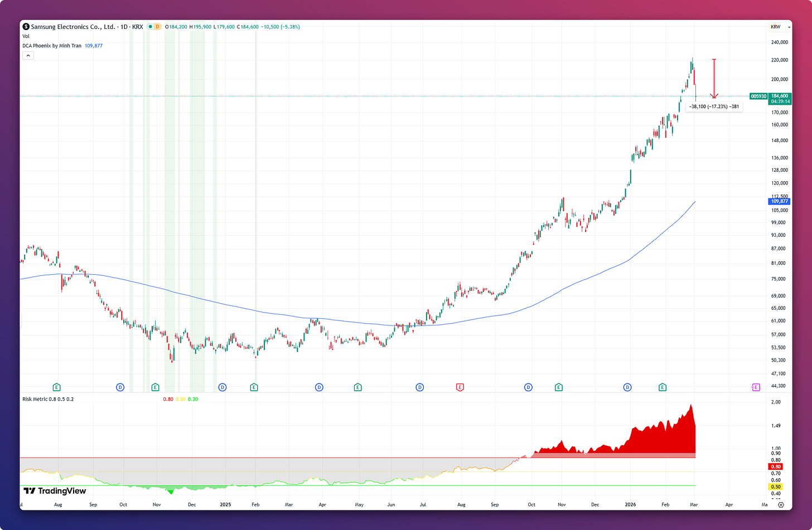Image resolution: width=812 pixels, height=530 pixels.
Task: Click the 04:39:14 countdown timer label
Action: tap(779, 101)
